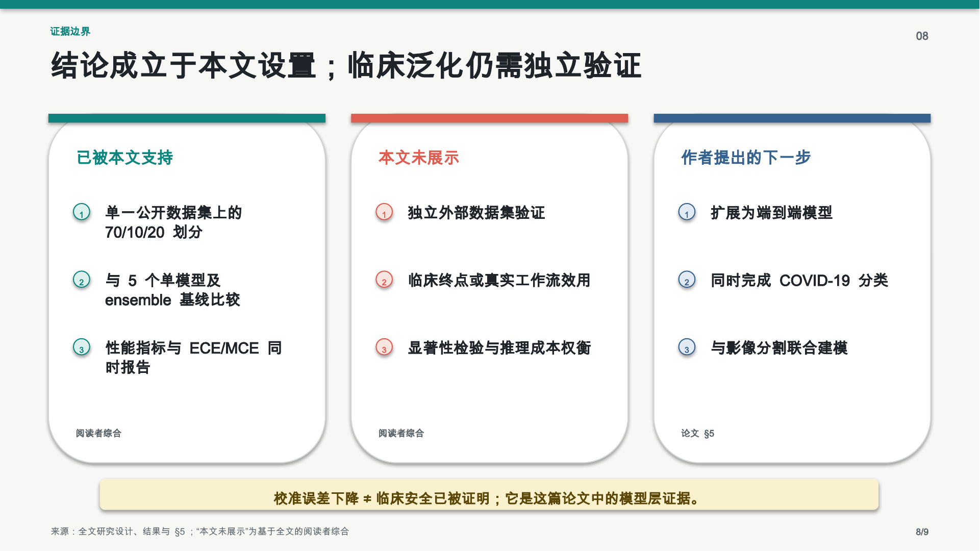Viewport: 980px width, 551px height.
Task: Select the text ensemble 基线比较
Action: pos(172,299)
